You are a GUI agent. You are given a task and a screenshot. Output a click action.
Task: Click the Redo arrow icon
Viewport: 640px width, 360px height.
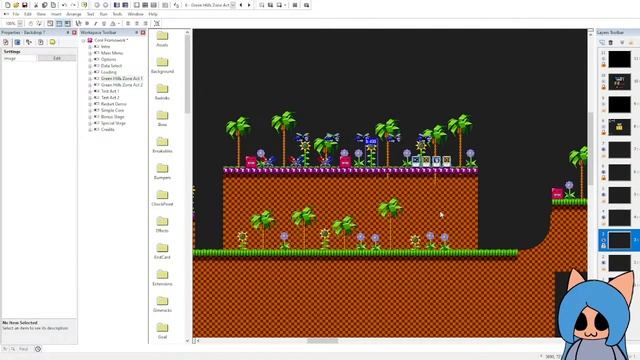coord(73,5)
